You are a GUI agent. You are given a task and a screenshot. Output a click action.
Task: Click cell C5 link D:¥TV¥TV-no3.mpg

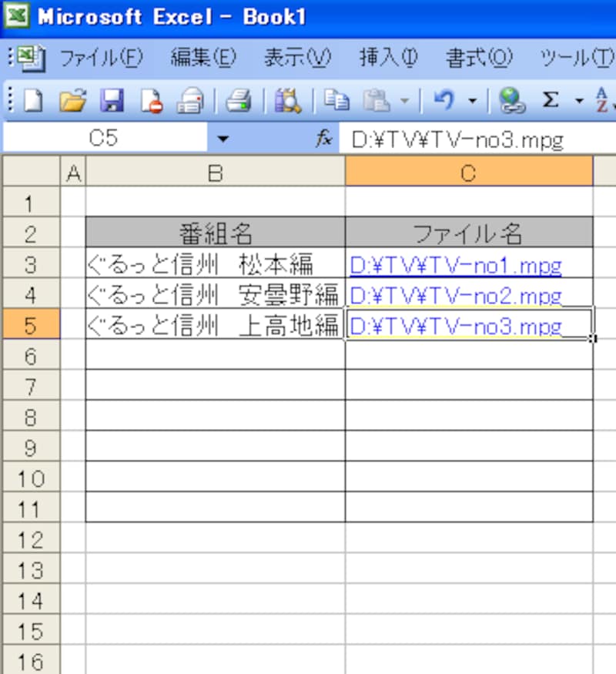[456, 327]
